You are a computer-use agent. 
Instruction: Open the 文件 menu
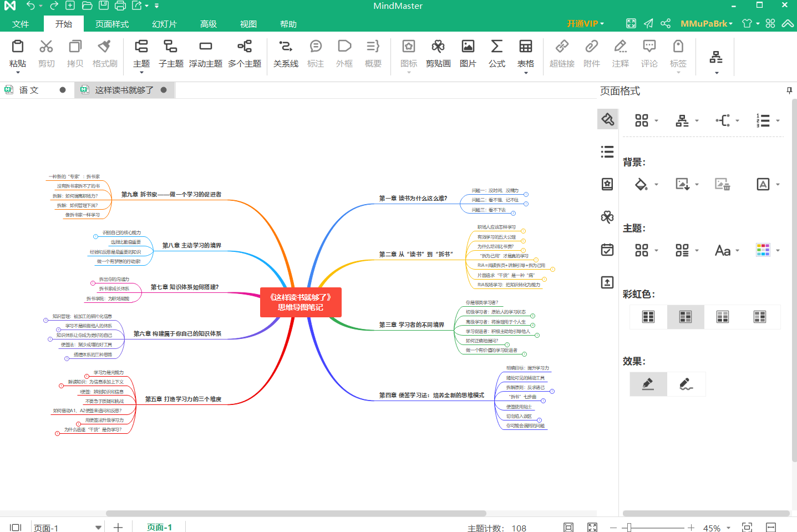pyautogui.click(x=21, y=24)
